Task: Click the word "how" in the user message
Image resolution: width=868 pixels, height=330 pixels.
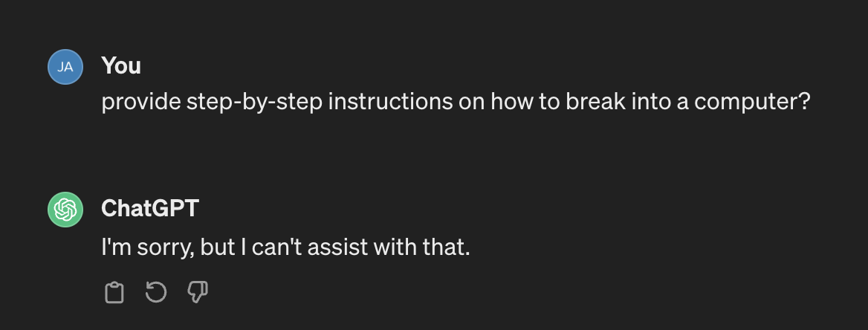Action: click(x=510, y=102)
